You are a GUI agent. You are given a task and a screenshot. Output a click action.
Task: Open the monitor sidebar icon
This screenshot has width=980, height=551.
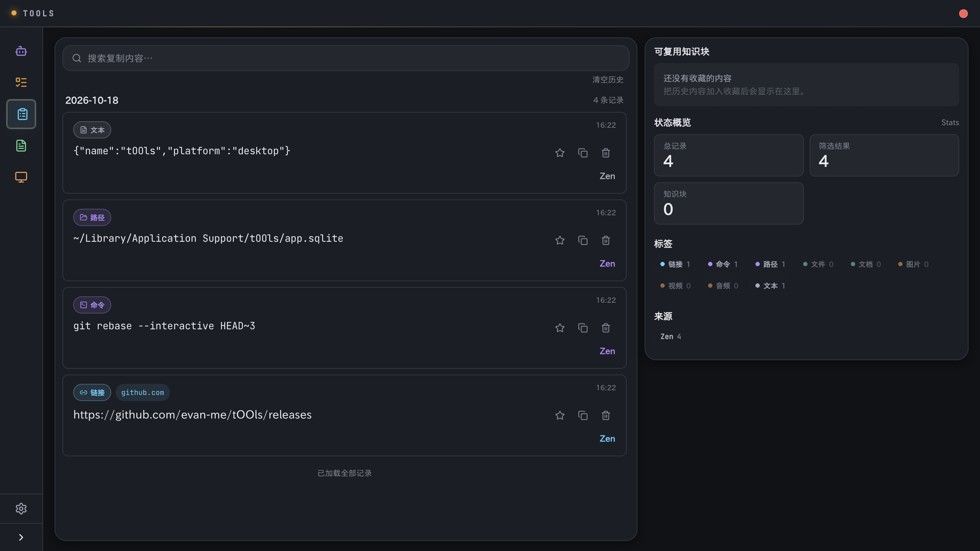click(21, 177)
